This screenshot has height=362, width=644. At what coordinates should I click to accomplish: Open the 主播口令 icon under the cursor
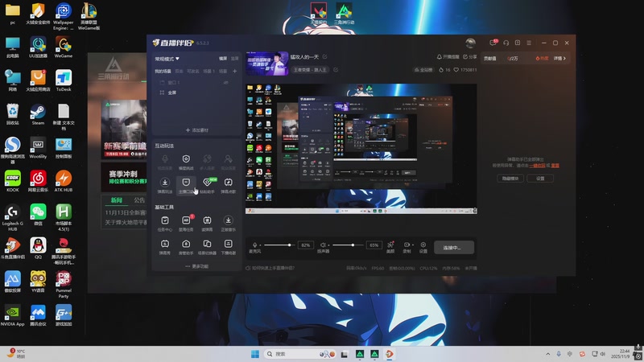coord(186,185)
